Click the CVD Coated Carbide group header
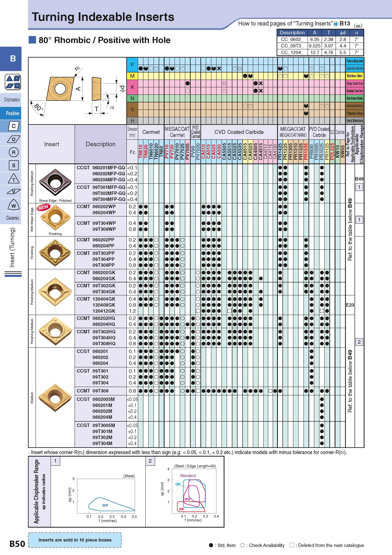This screenshot has height=555, width=392. pyautogui.click(x=239, y=132)
